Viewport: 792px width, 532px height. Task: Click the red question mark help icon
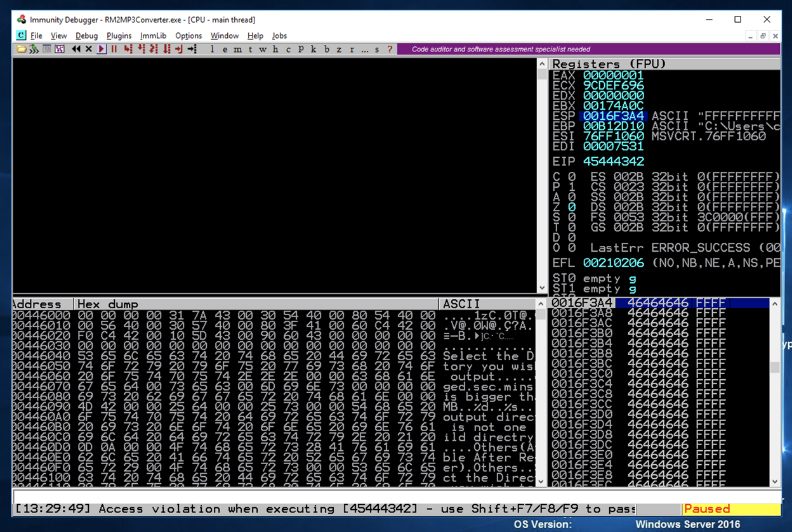pyautogui.click(x=390, y=49)
